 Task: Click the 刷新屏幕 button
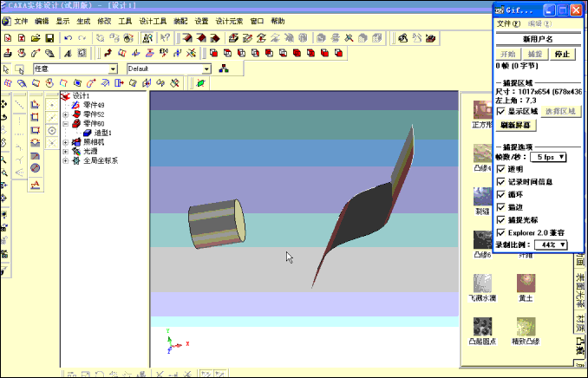[x=516, y=125]
